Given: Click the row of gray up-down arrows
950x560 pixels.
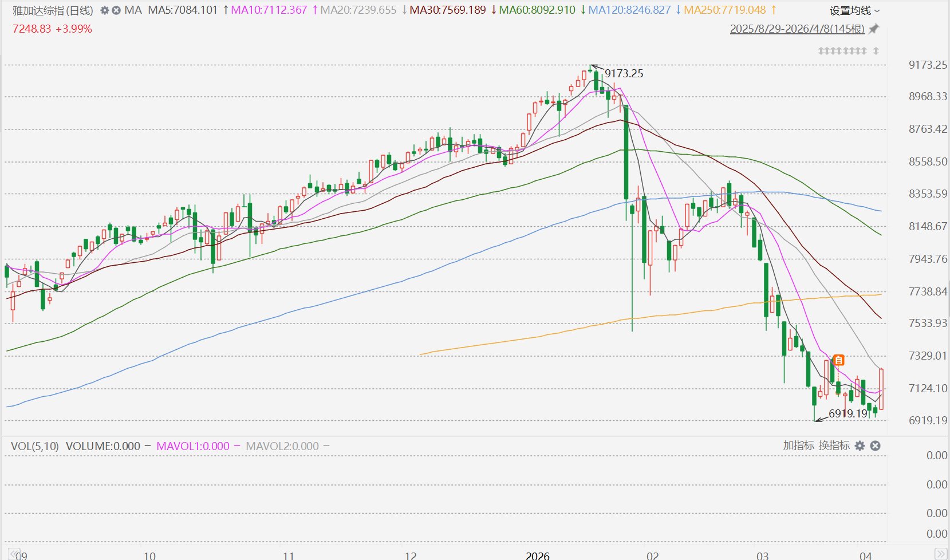Looking at the screenshot, I should (x=842, y=51).
